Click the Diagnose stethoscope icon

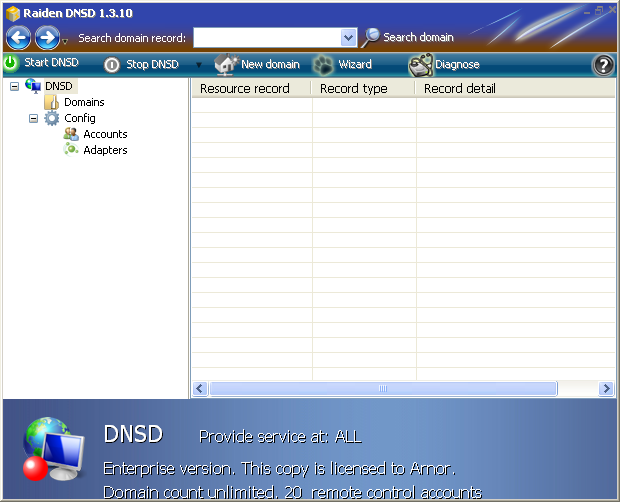point(421,65)
